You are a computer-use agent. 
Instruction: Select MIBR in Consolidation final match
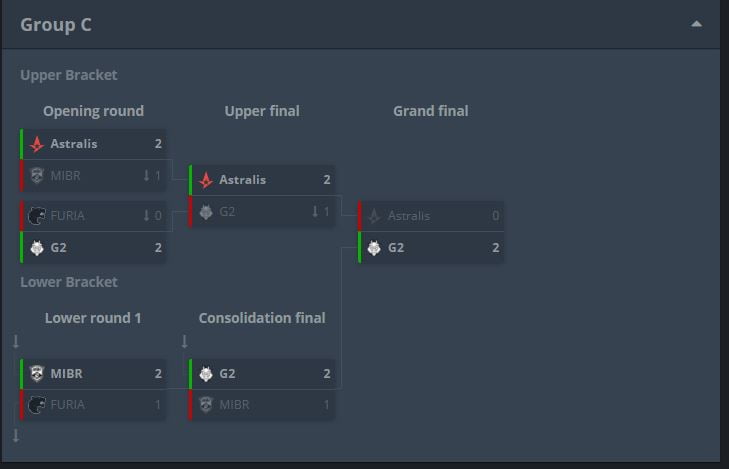(235, 405)
